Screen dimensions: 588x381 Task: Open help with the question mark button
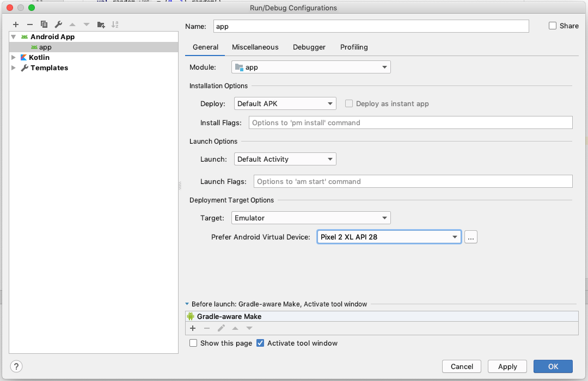[x=16, y=366]
